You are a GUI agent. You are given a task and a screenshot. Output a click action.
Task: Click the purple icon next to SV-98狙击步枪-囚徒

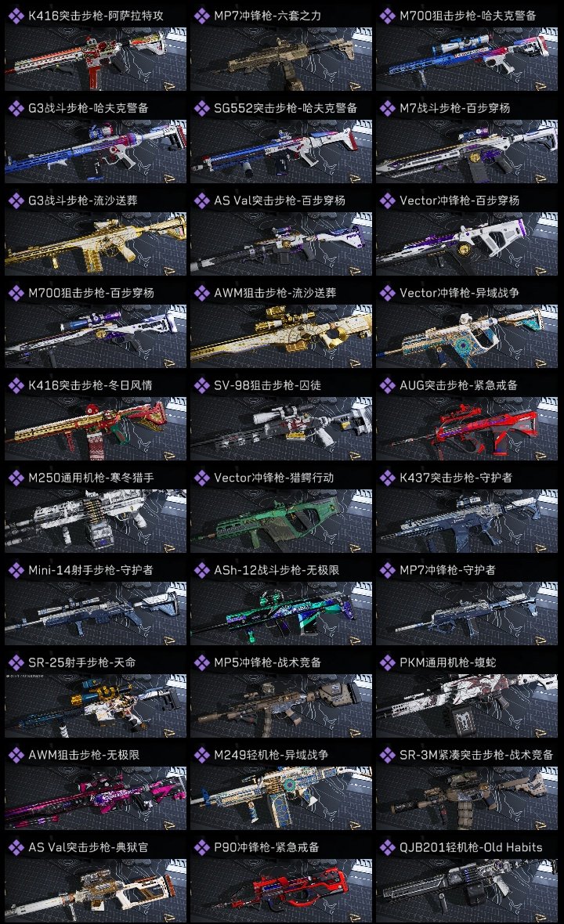coord(201,385)
